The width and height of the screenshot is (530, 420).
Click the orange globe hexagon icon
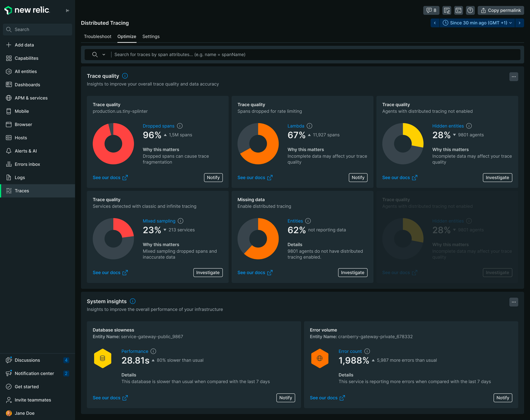320,358
